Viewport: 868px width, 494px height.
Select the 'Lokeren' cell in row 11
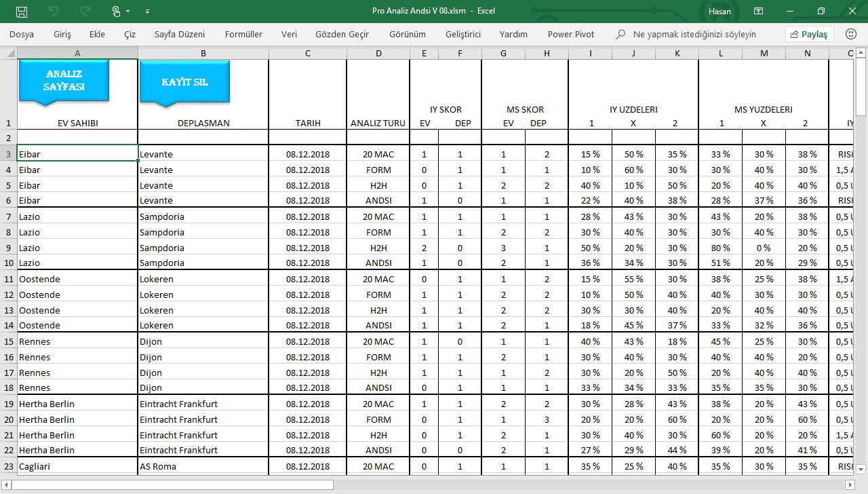point(203,279)
